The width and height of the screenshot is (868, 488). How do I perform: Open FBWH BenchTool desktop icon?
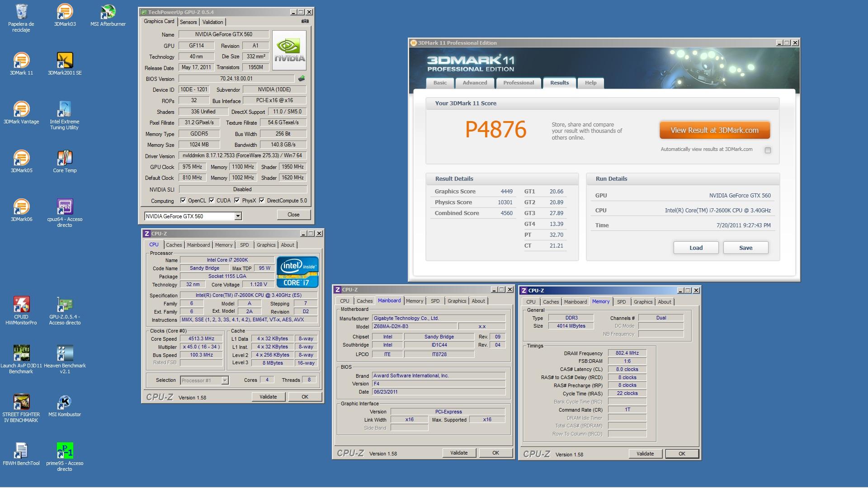coord(21,454)
